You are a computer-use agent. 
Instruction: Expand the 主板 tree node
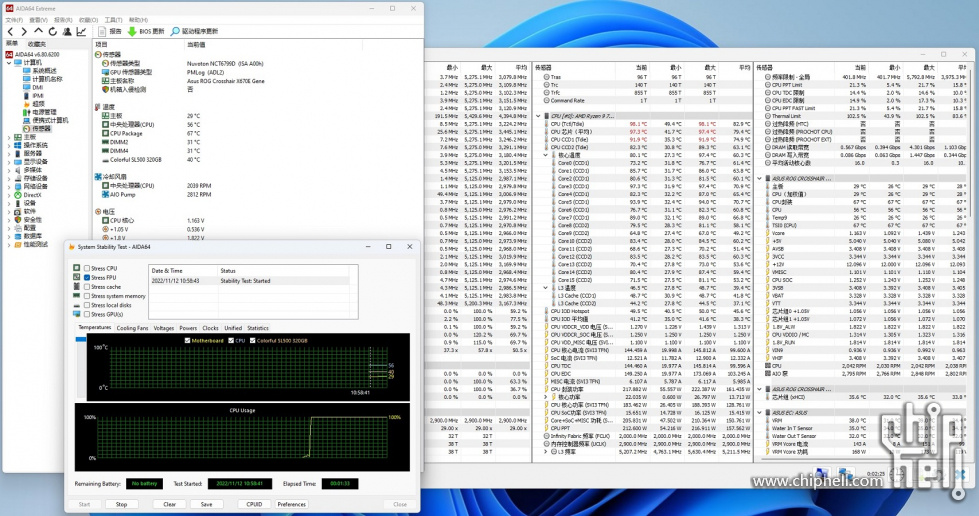pyautogui.click(x=9, y=137)
